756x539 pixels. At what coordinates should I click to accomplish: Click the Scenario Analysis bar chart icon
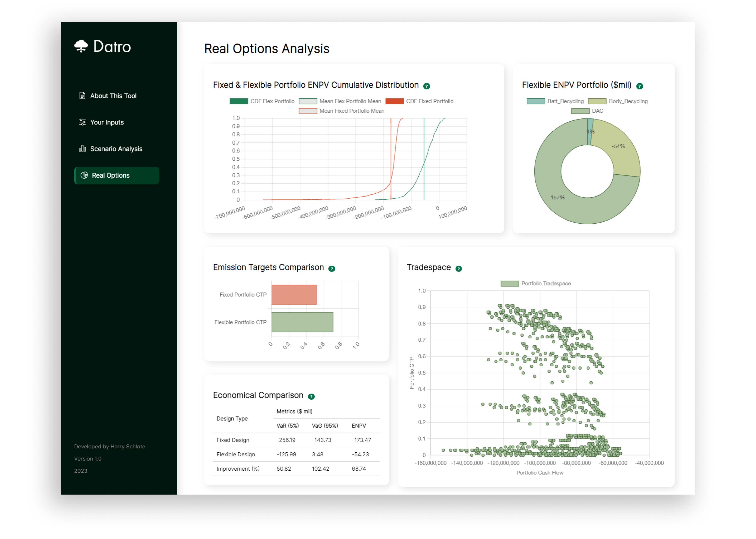tap(82, 149)
